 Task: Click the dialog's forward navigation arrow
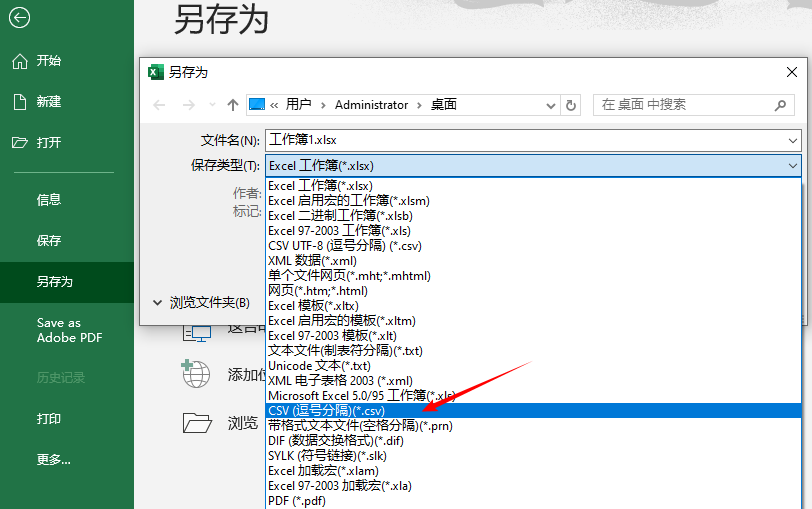point(188,105)
